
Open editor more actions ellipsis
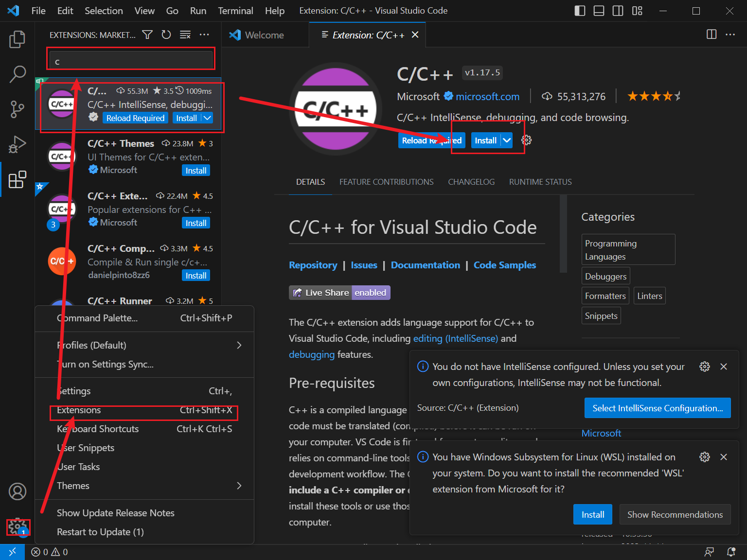730,34
